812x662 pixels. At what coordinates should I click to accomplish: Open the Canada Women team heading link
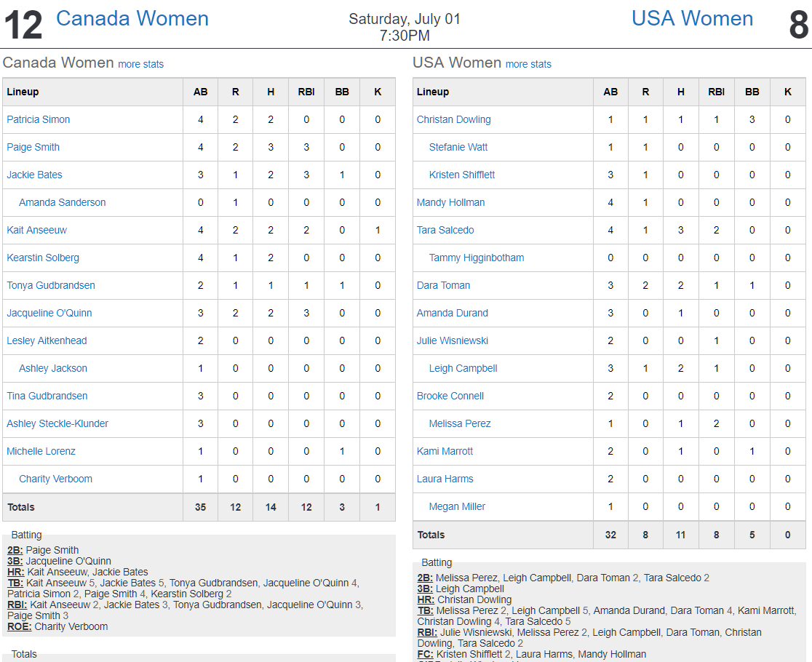pos(132,19)
